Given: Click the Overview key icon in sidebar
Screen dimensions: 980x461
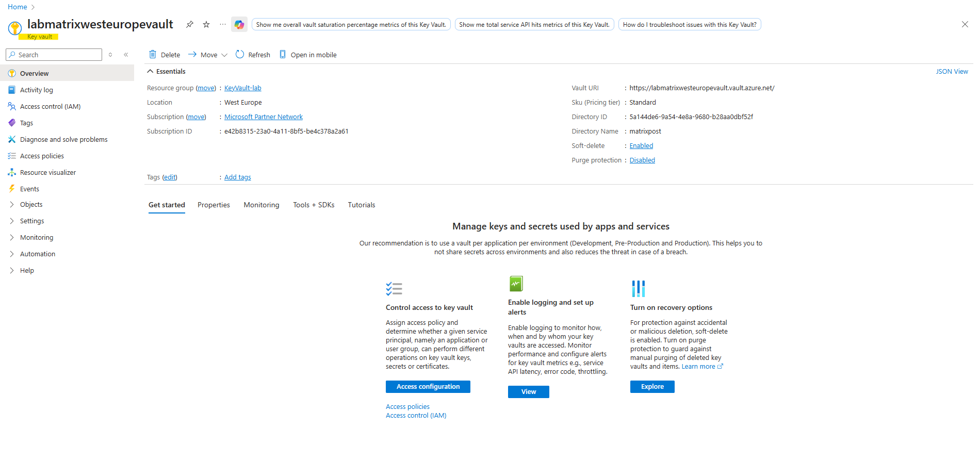Looking at the screenshot, I should (x=12, y=73).
